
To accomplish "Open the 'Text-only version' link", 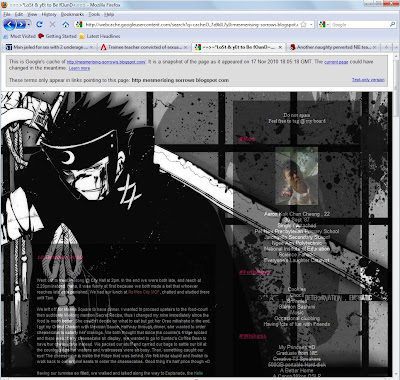I will [x=368, y=80].
